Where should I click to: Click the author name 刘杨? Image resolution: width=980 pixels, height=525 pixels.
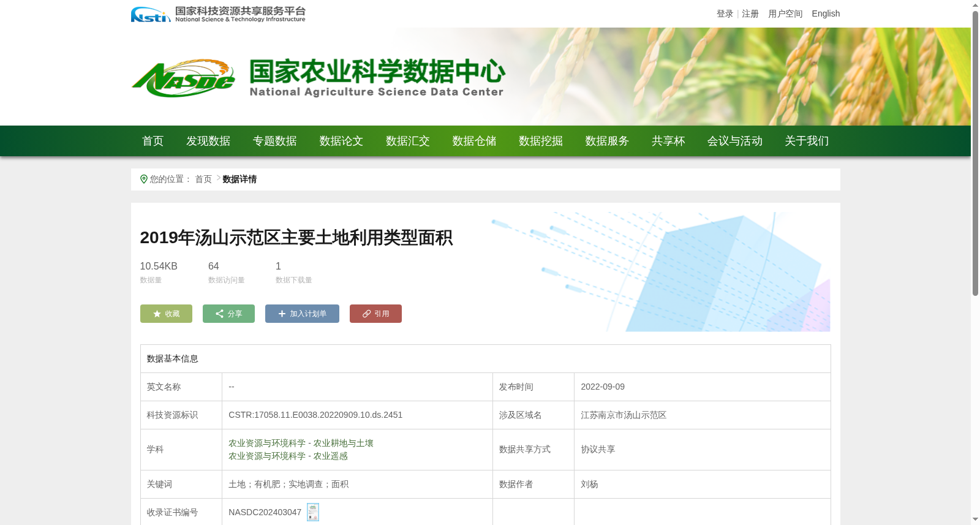coord(589,484)
